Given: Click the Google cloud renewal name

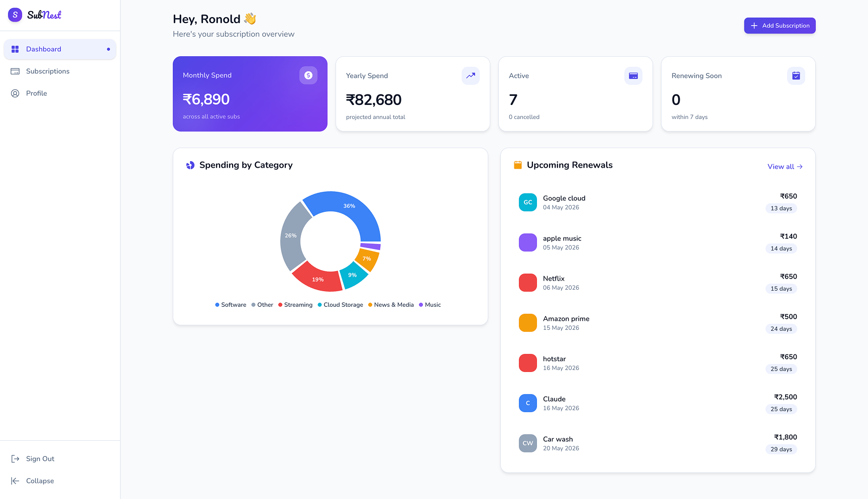Looking at the screenshot, I should (564, 198).
